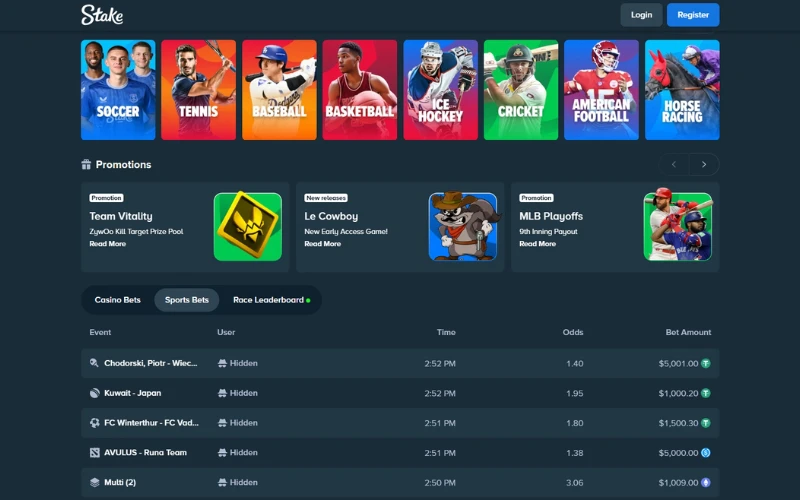
Task: Click the Le Cowboy game image
Action: [x=463, y=227]
